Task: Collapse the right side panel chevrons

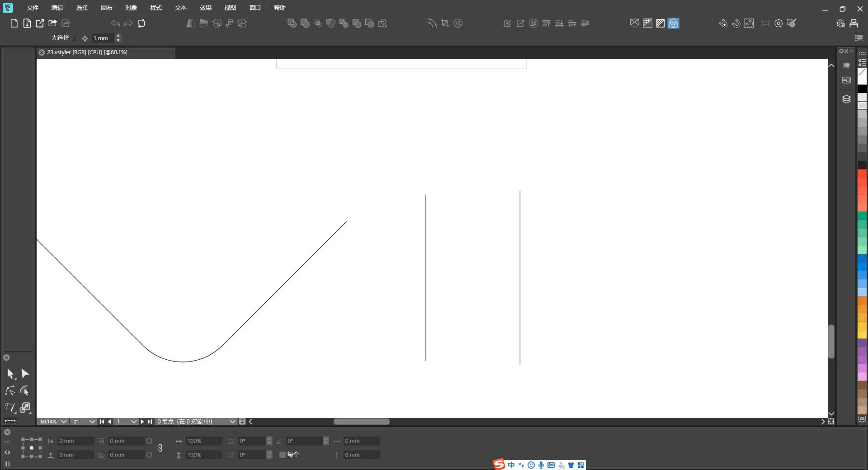Action: pos(846,51)
